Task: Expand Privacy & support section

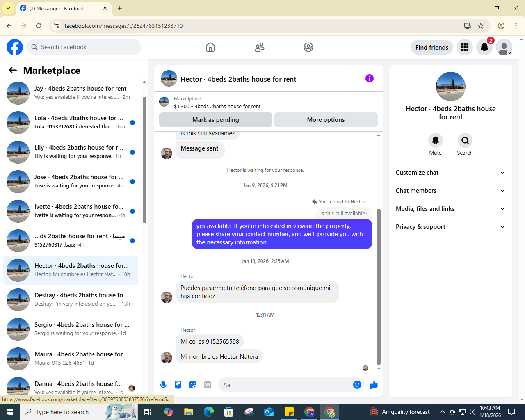Action: [450, 227]
